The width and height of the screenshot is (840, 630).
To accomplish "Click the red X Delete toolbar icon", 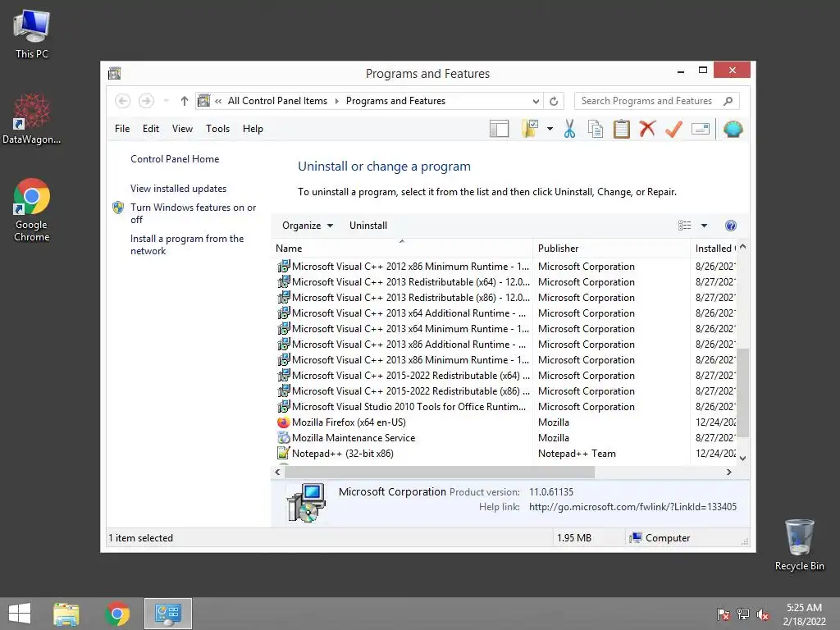I will coord(647,129).
